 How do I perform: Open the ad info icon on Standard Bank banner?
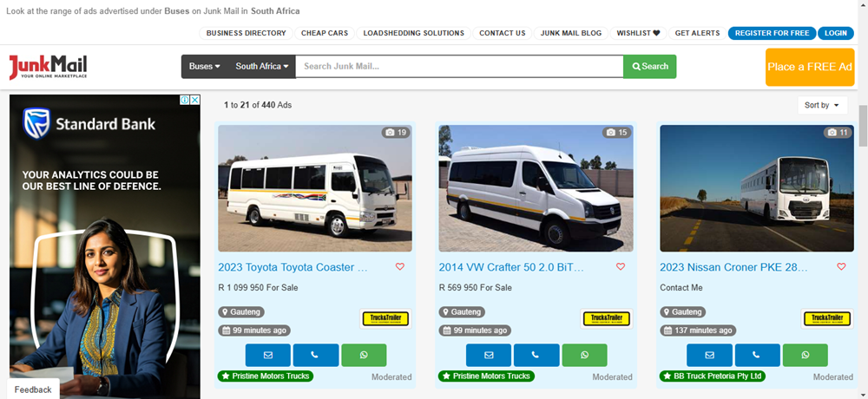[x=185, y=100]
